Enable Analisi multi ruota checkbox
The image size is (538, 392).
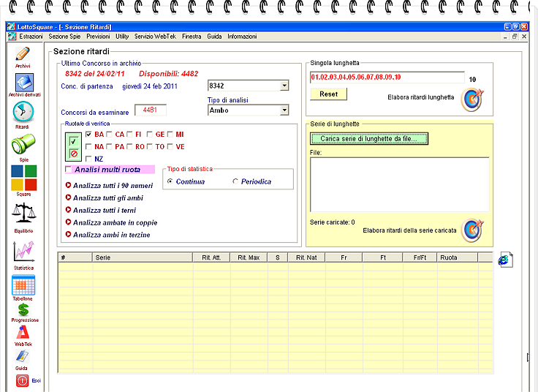[68, 169]
